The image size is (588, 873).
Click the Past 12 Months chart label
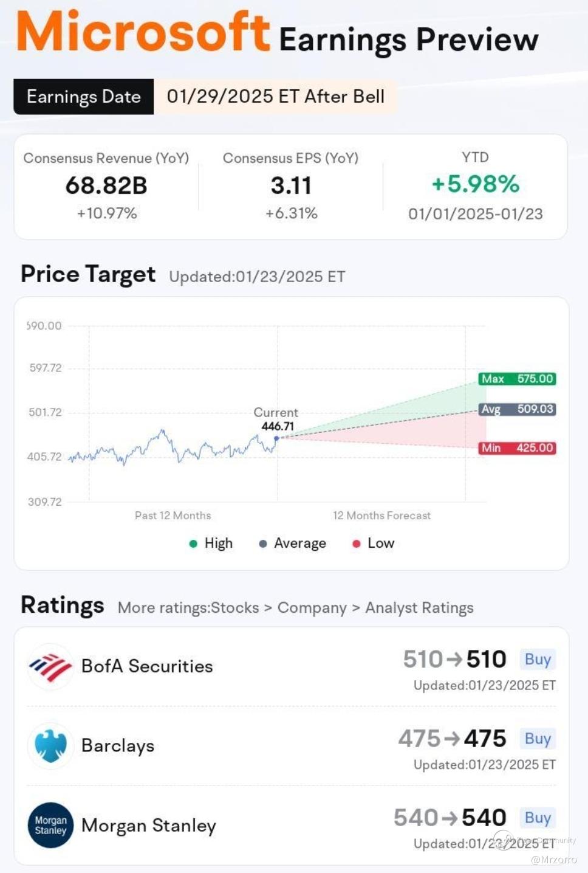[173, 516]
